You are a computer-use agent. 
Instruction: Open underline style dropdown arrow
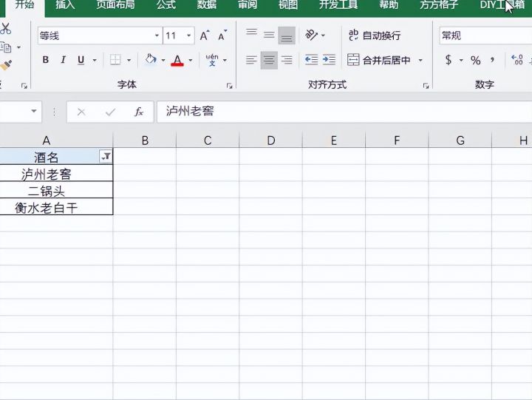click(95, 61)
